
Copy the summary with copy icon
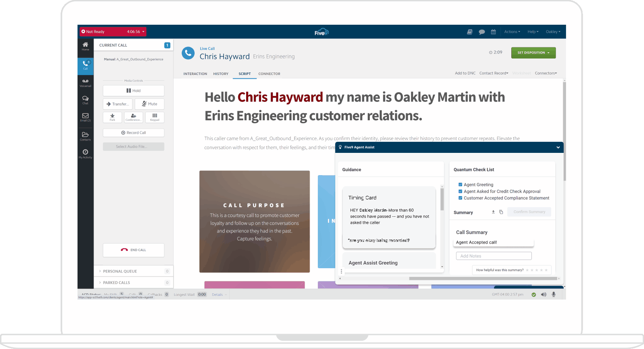coord(501,212)
